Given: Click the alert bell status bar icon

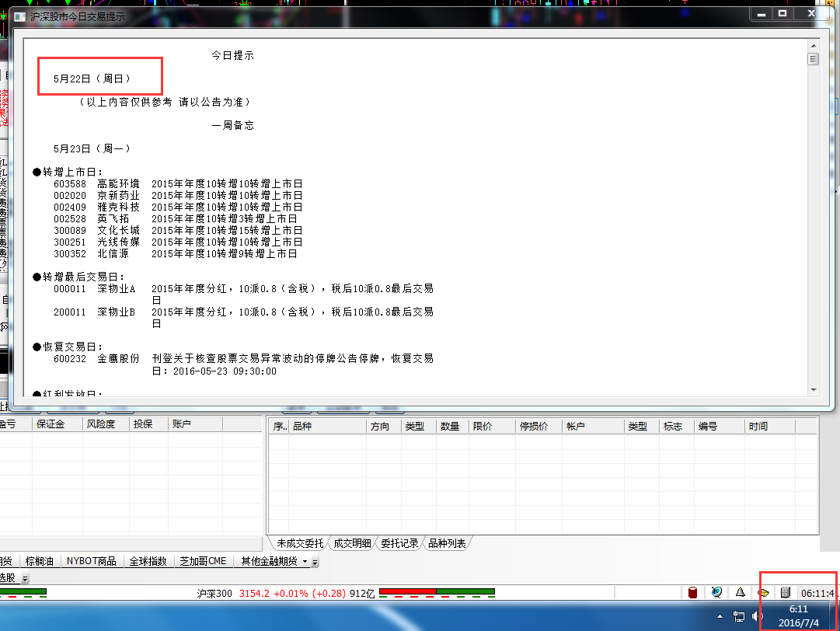Looking at the screenshot, I should pos(741,593).
